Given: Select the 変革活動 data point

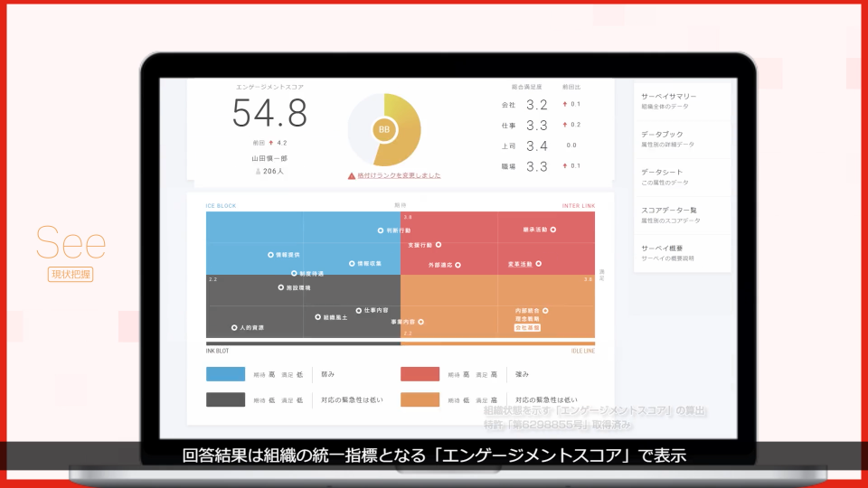Looking at the screenshot, I should pos(539,264).
